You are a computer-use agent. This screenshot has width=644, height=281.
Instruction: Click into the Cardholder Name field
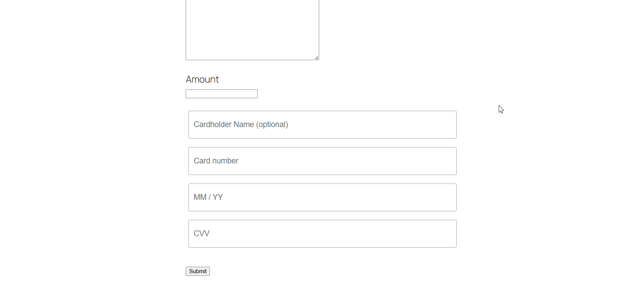(323, 125)
